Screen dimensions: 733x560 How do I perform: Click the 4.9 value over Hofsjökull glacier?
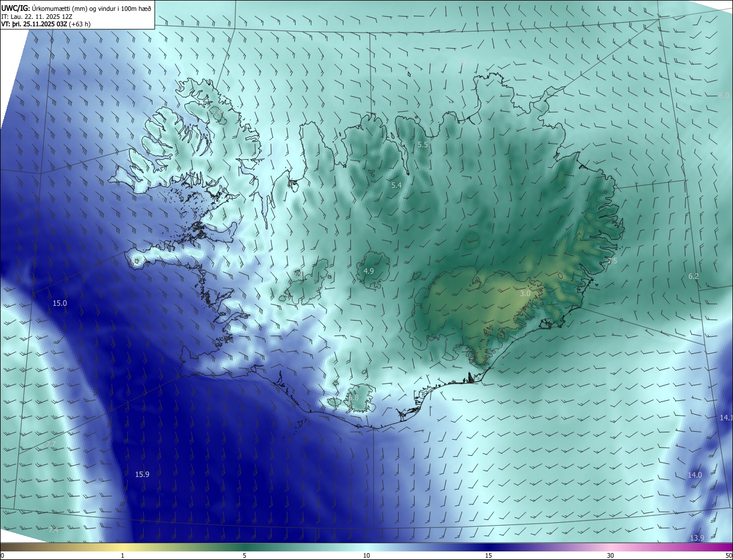click(369, 271)
